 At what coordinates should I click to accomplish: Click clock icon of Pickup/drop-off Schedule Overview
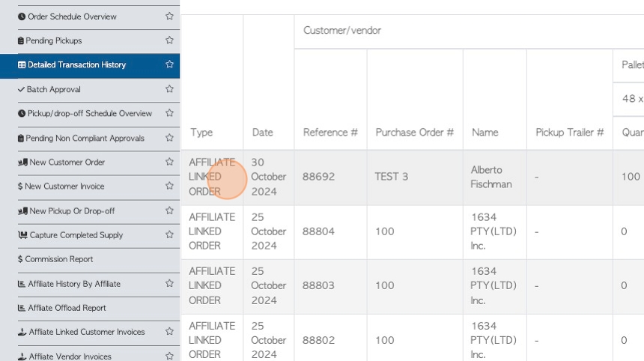(x=22, y=114)
